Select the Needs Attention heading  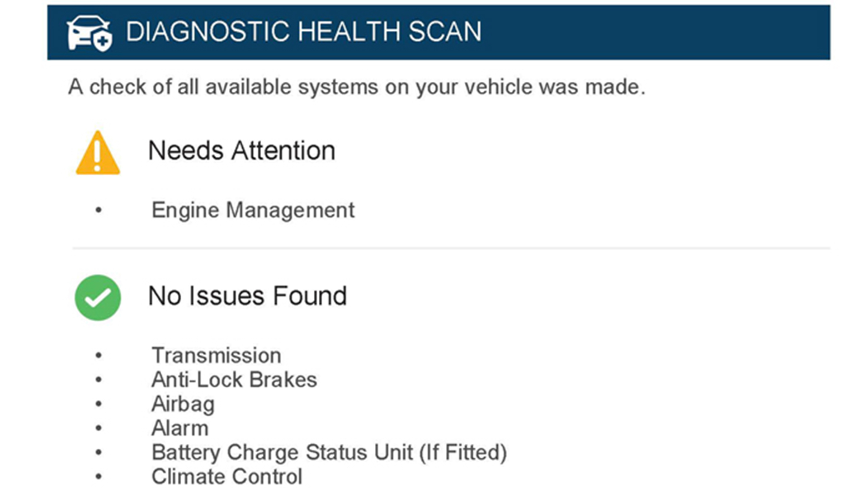click(x=241, y=150)
